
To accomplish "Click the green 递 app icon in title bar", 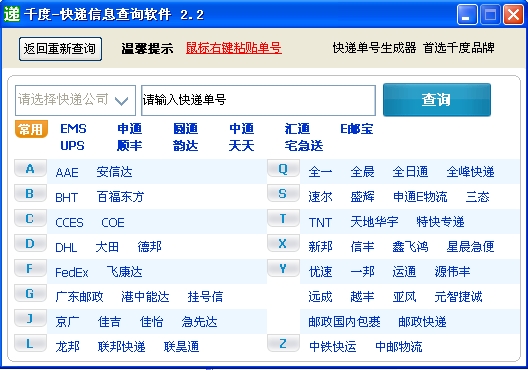I will (x=12, y=14).
